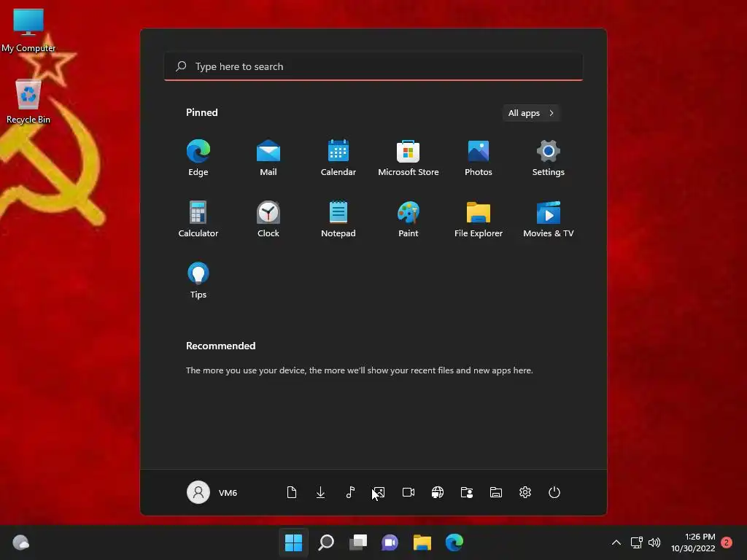The height and width of the screenshot is (560, 747).
Task: Show hidden system tray icons
Action: [x=616, y=542]
